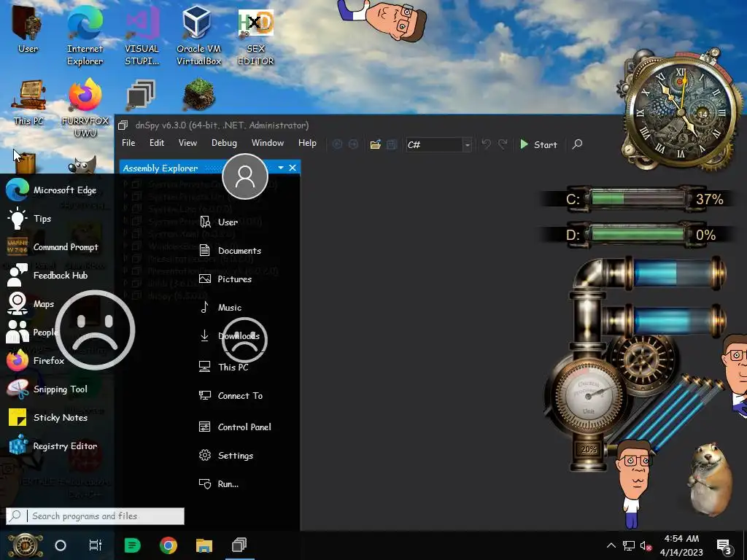
Task: Select Internet Explorer desktop icon
Action: pyautogui.click(x=85, y=36)
